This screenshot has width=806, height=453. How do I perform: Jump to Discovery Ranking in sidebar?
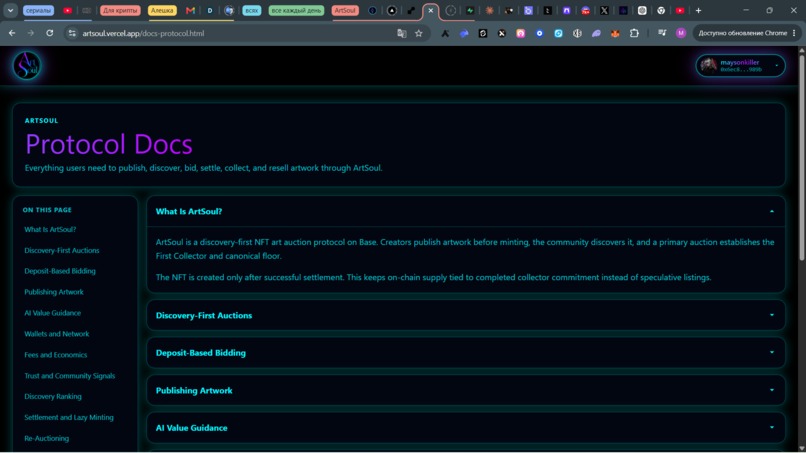point(52,396)
